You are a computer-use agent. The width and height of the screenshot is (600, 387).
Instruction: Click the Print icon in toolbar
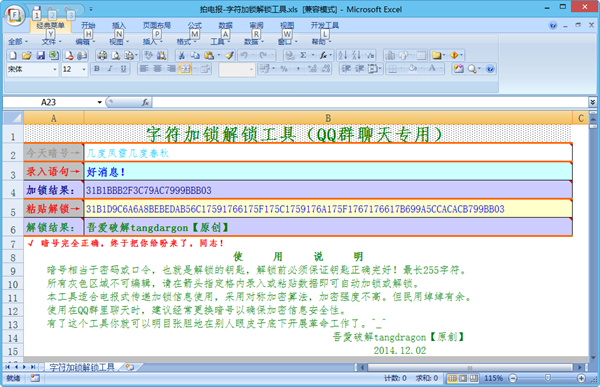click(102, 56)
